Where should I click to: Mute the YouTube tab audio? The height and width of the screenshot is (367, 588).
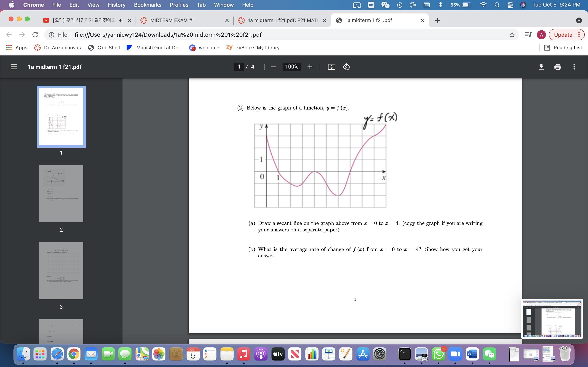click(x=120, y=20)
